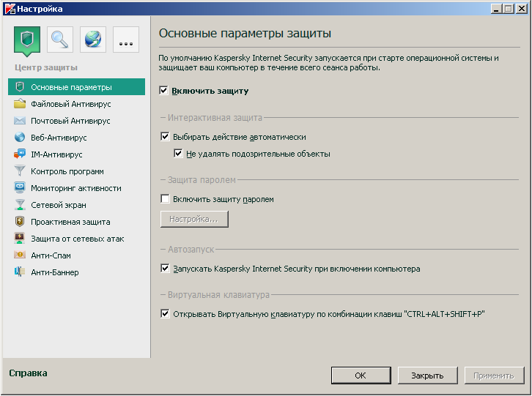Select Веб-Антивирус section
Image resolution: width=532 pixels, height=396 pixels.
tap(77, 138)
